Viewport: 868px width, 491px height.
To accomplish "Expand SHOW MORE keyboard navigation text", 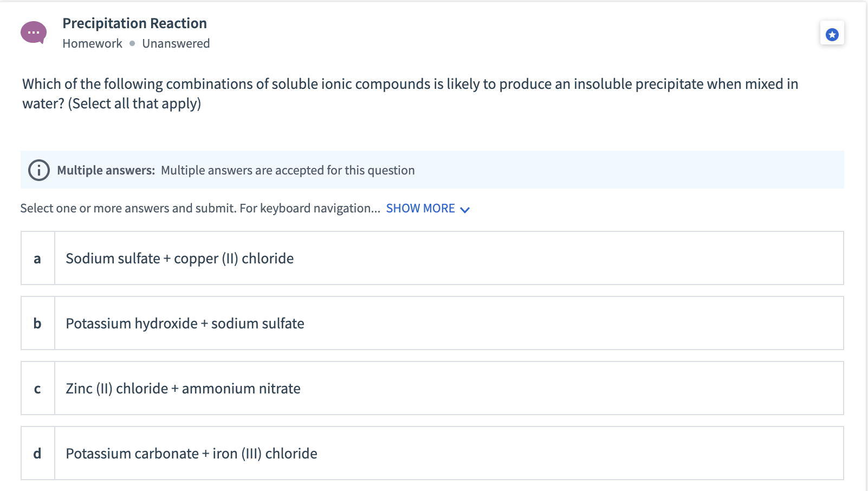I will 420,208.
